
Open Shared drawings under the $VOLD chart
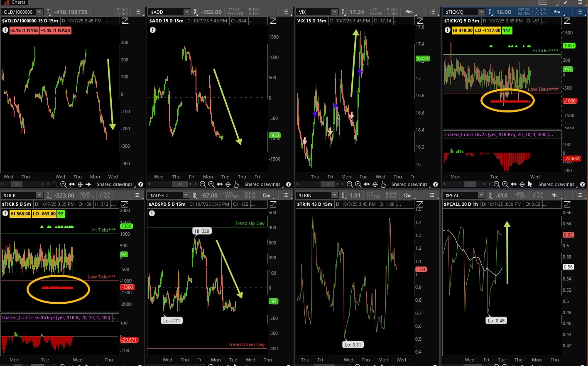point(115,184)
